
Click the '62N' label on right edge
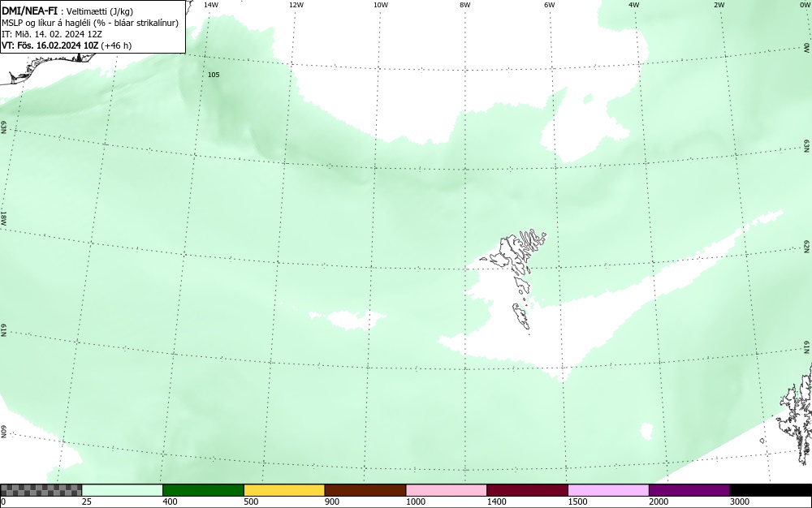pos(807,246)
